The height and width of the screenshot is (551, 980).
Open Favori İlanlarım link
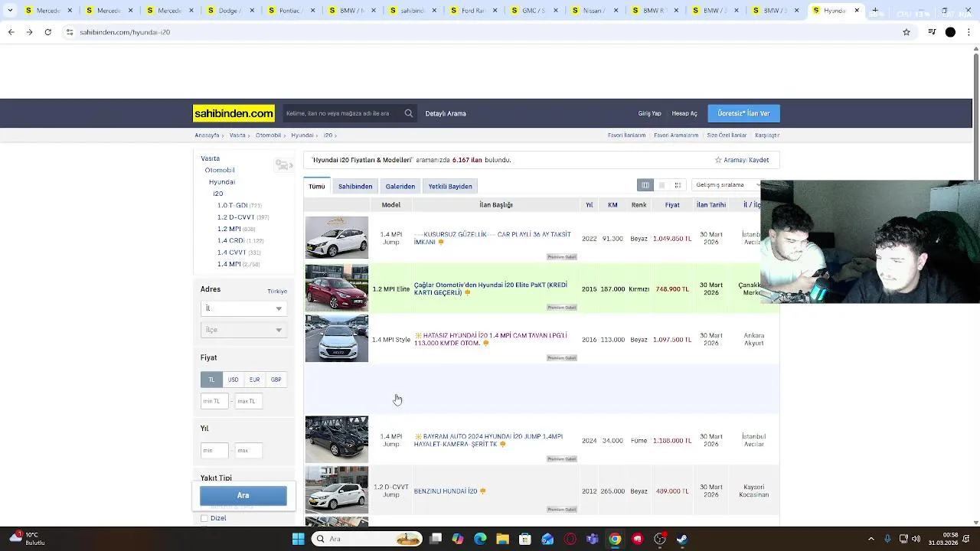tap(627, 135)
